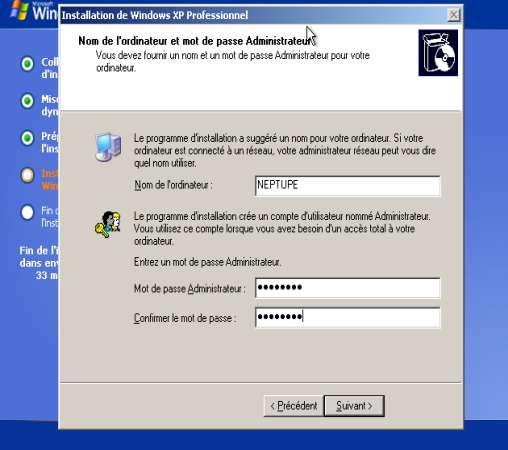This screenshot has width=508, height=450.
Task: Click the Nom de l'ordinateur label
Action: coord(173,185)
